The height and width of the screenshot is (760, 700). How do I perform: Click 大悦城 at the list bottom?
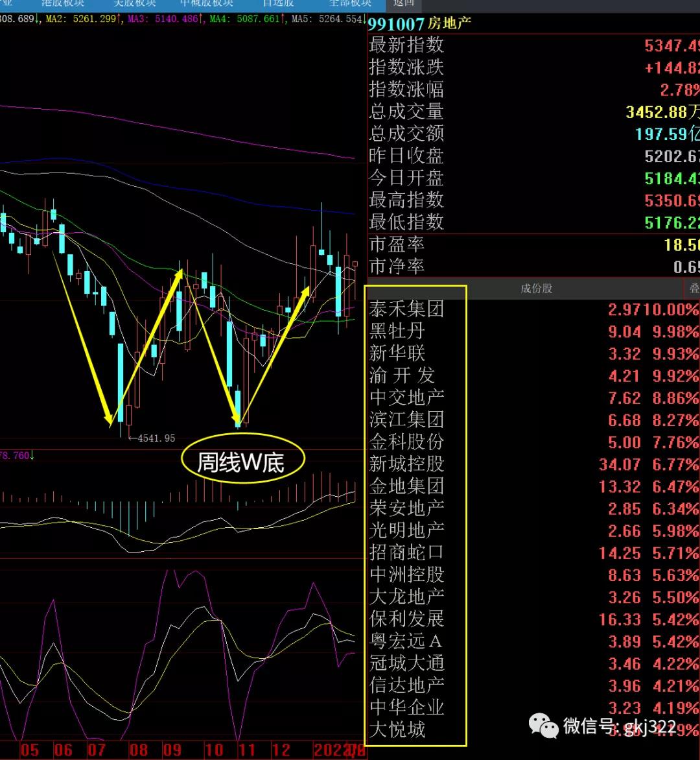(397, 730)
